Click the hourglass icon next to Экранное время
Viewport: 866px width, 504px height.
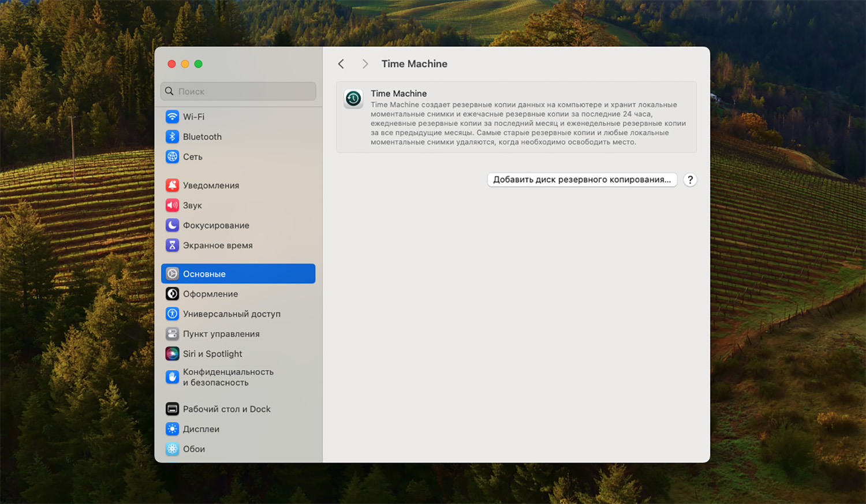[172, 245]
